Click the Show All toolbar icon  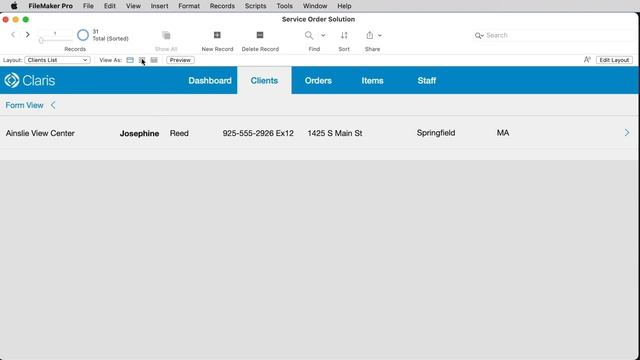(x=166, y=36)
